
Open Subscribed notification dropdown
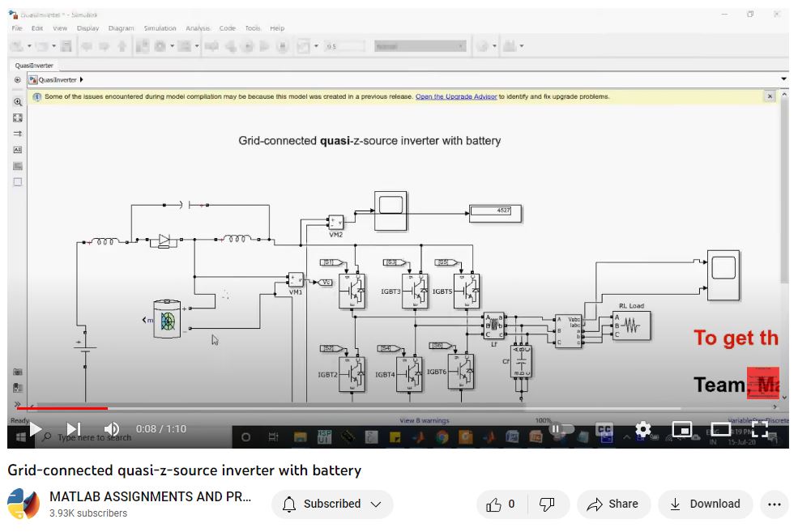332,504
